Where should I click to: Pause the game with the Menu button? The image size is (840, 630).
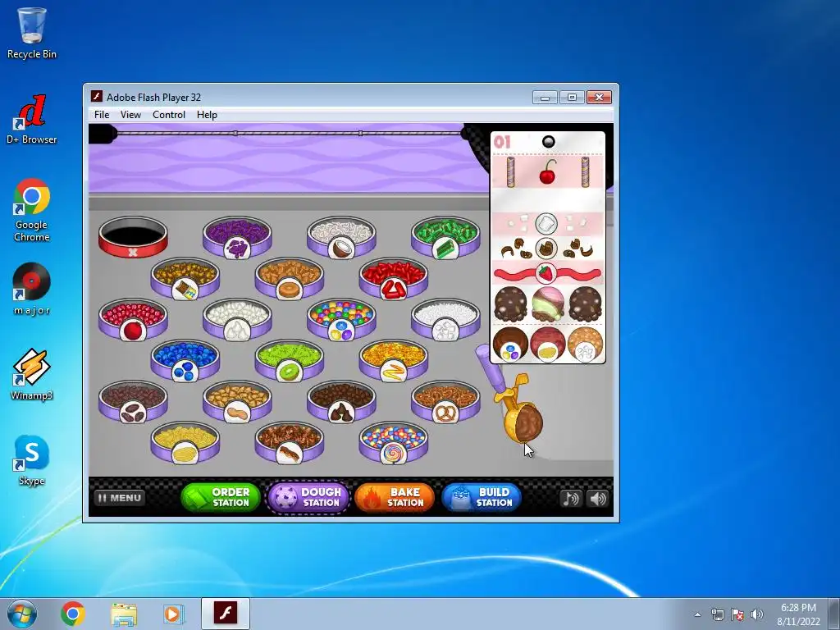[x=120, y=498]
